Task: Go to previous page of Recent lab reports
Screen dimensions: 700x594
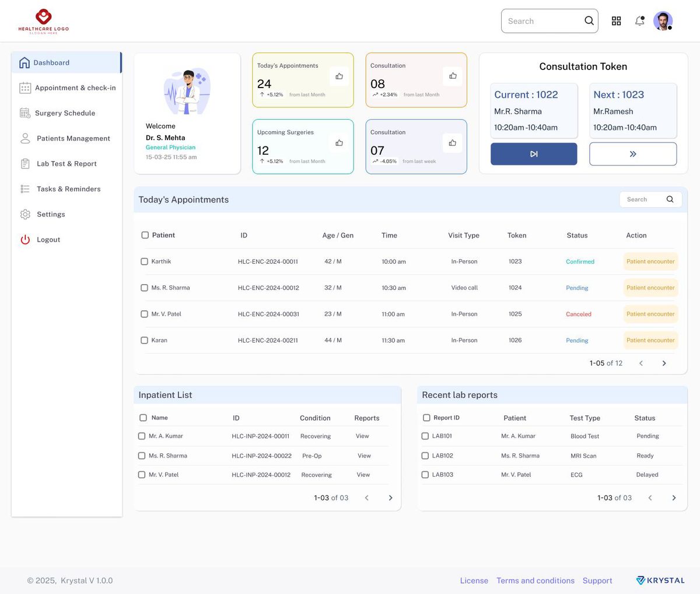Action: coord(650,498)
